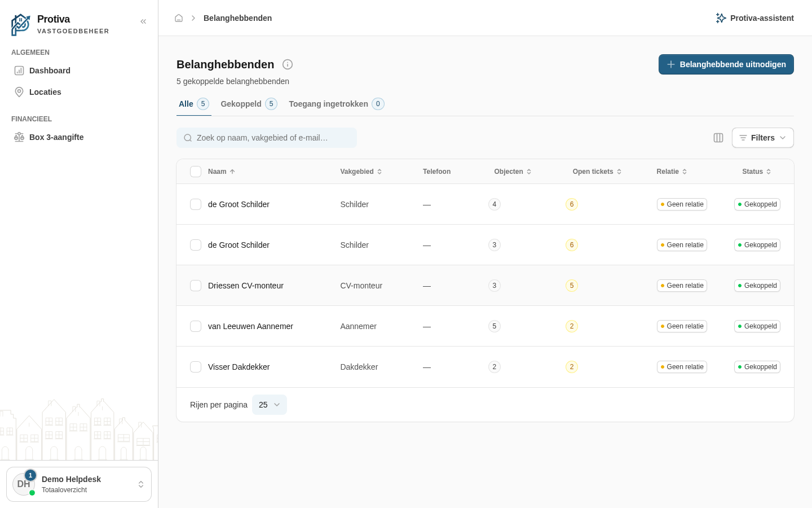Click open tickets badge 5 for Driessen CV-monteur
Viewport: 812px width, 508px height.
pos(572,286)
